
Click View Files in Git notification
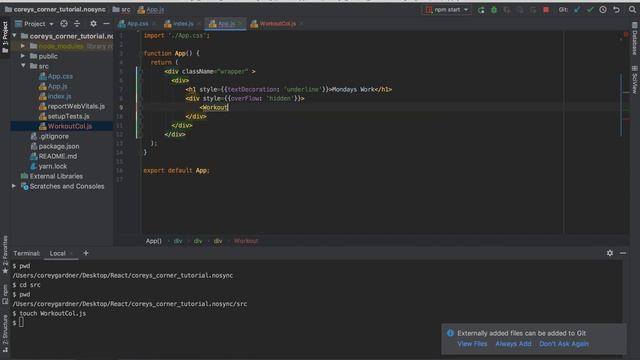472,344
